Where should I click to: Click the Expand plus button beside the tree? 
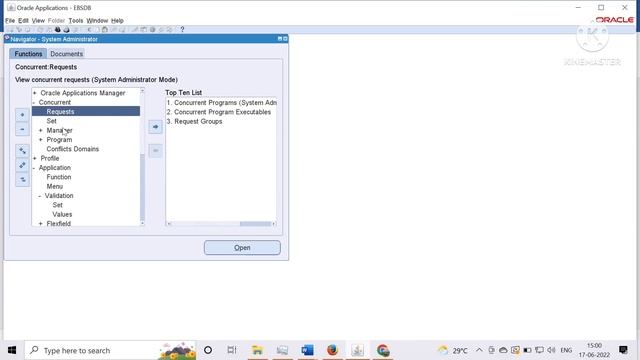(22, 115)
